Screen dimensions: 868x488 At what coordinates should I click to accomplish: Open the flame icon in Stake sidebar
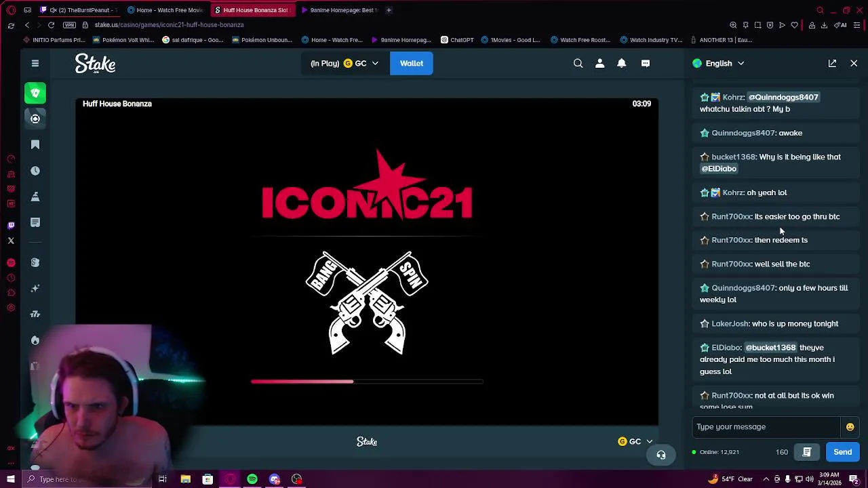35,340
